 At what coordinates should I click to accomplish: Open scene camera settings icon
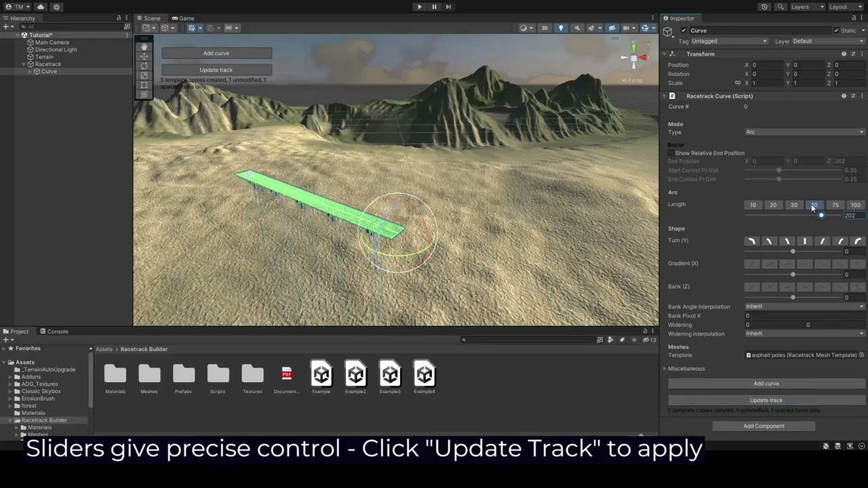[628, 28]
